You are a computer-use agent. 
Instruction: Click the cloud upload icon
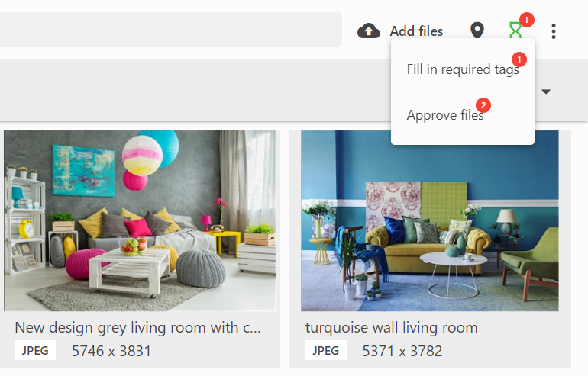369,31
